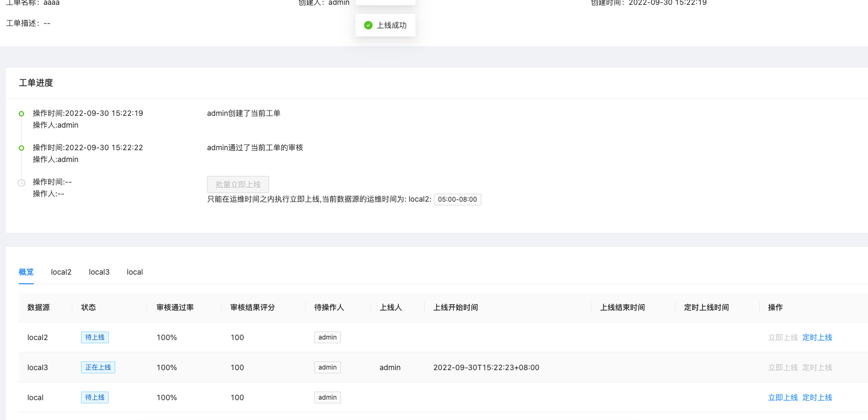Click the 批量立即上线 button

point(238,185)
